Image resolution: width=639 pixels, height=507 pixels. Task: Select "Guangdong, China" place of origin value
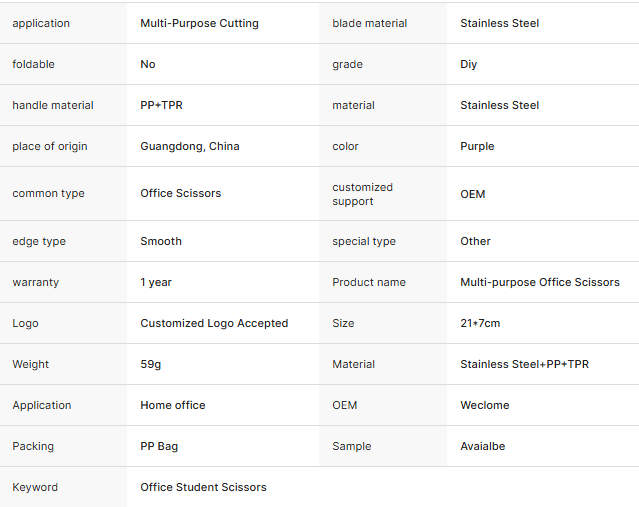(190, 146)
